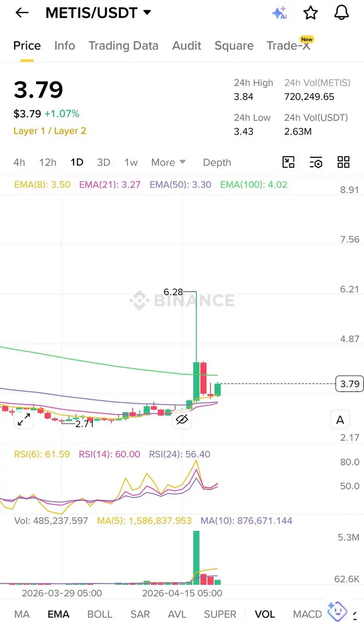Tap the MA(5): 1,586,837.953 label
Viewport: 364px width, 627px height.
[x=144, y=520]
